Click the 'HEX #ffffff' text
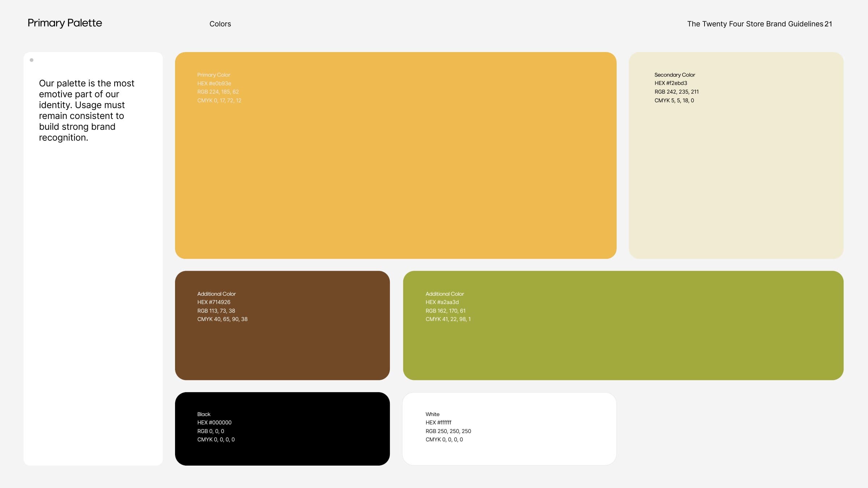 (x=438, y=423)
